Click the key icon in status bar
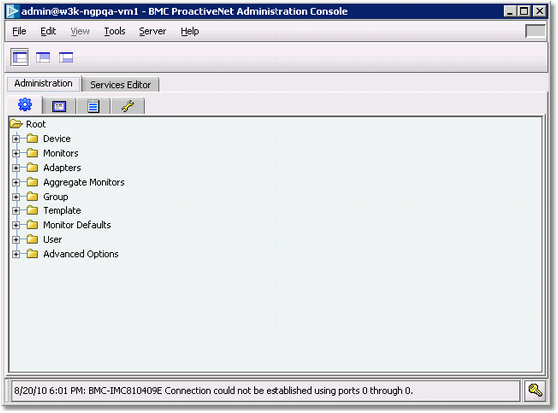Viewport: 558px width, 413px height. click(535, 391)
